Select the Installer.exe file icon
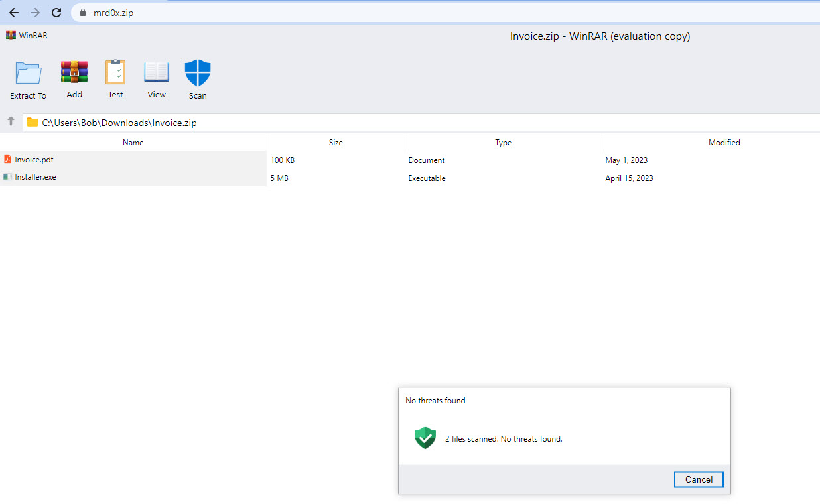Viewport: 820px width, 504px height. [8, 177]
